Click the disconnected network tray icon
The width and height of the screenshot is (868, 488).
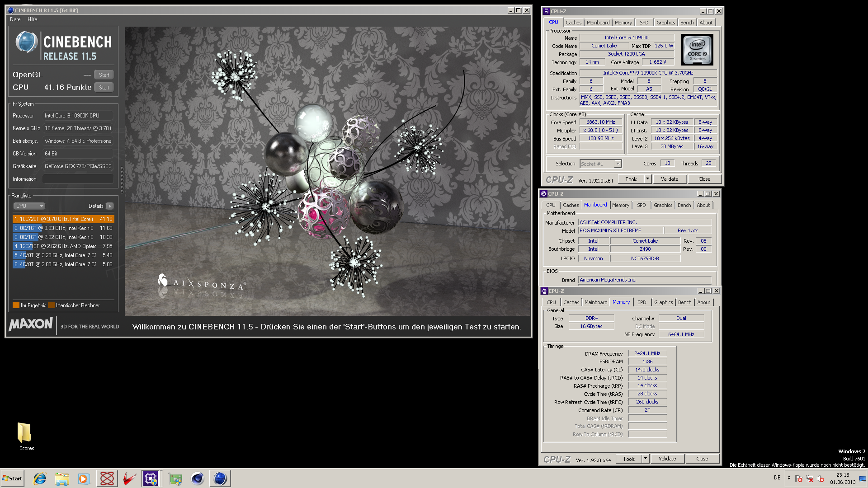tap(810, 479)
